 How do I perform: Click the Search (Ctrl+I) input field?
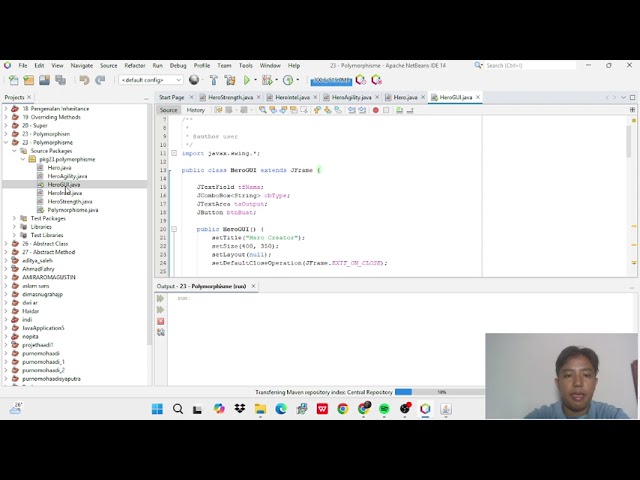(530, 65)
